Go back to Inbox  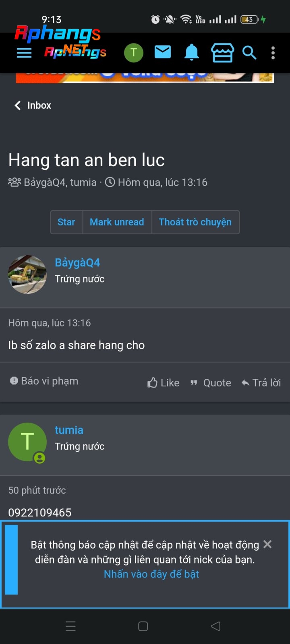tap(33, 105)
